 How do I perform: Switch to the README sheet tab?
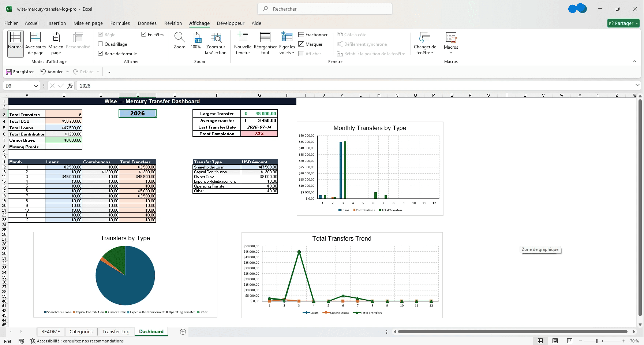coord(50,332)
